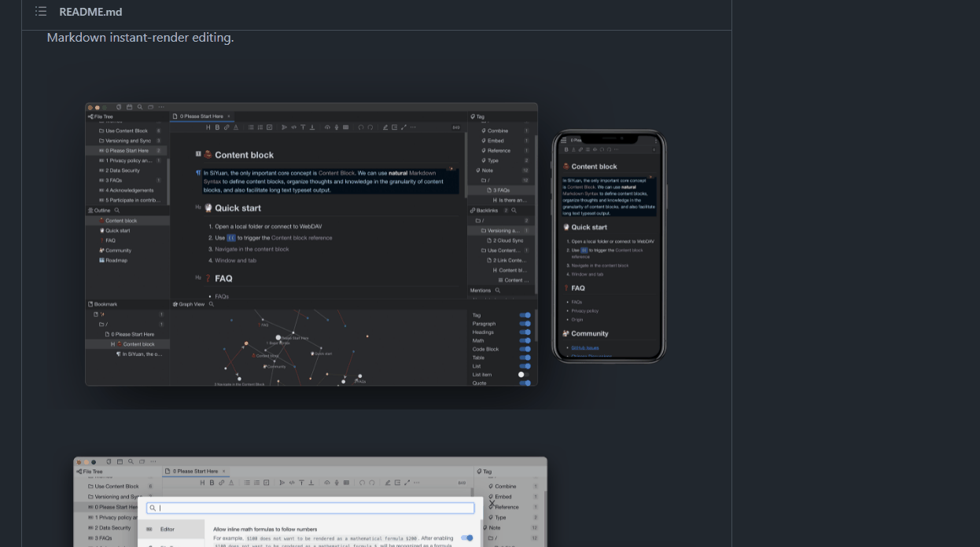The width and height of the screenshot is (980, 547).
Task: Open the README.md outline menu icon
Action: coord(41,12)
